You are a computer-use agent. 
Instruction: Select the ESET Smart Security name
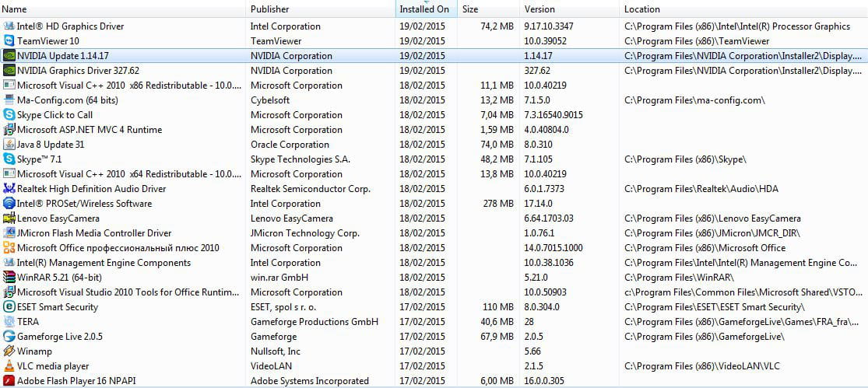tap(58, 307)
